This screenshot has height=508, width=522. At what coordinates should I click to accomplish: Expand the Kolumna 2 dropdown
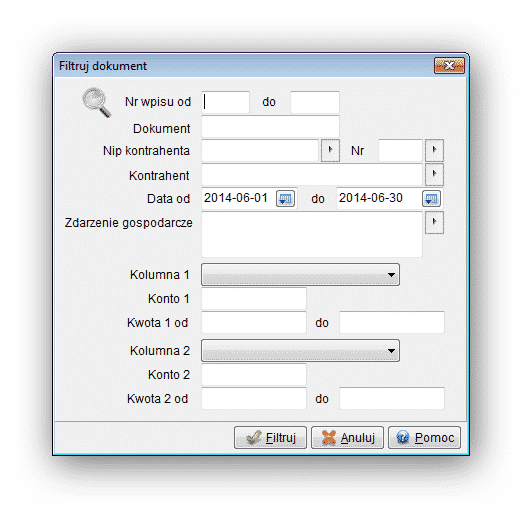tap(300, 351)
